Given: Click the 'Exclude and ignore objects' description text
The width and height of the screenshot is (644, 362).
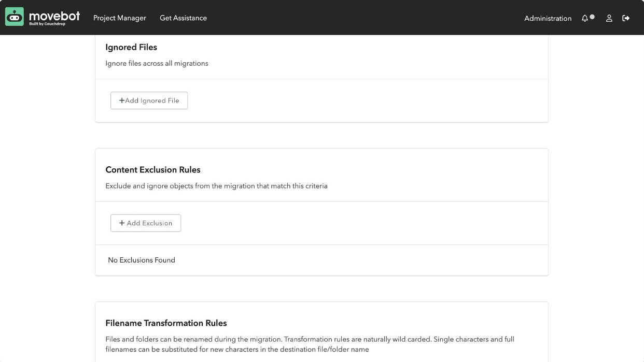Looking at the screenshot, I should [216, 186].
